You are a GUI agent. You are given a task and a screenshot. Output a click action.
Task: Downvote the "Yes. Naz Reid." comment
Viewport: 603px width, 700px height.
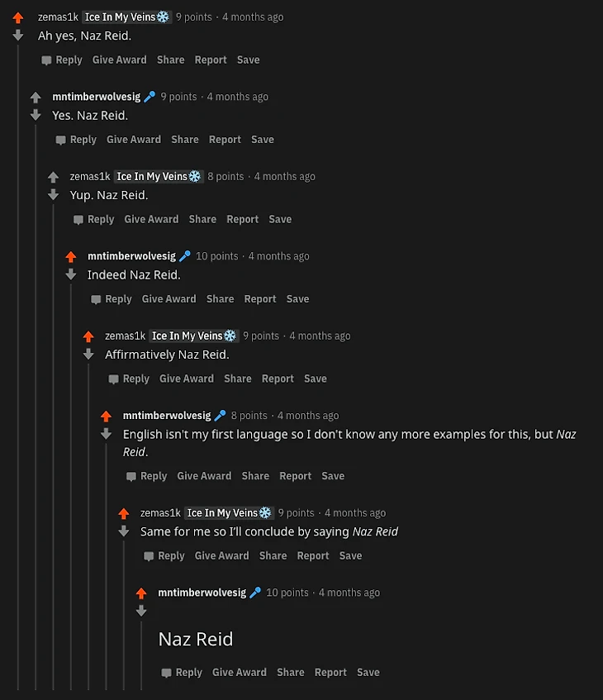coord(36,115)
